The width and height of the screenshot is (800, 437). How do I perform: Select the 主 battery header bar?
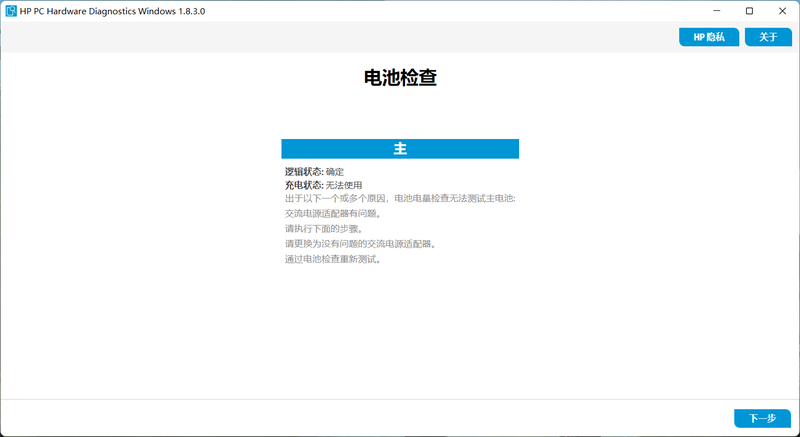[x=400, y=148]
